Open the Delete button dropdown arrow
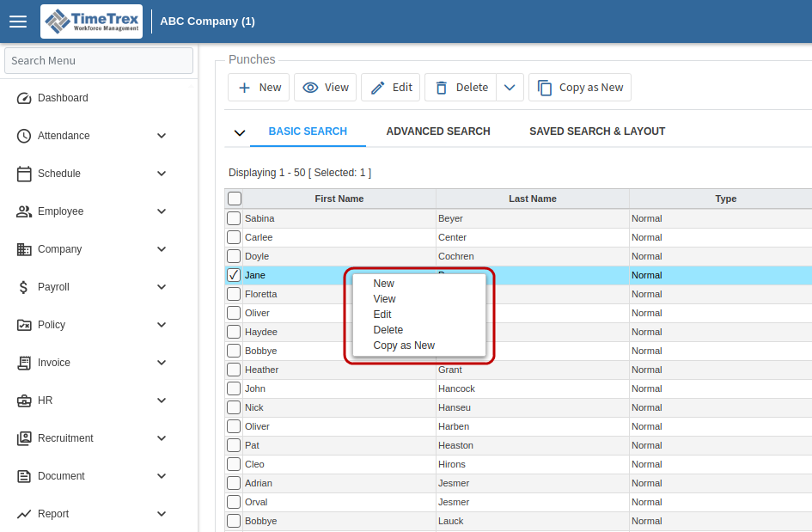Image resolution: width=812 pixels, height=532 pixels. click(x=510, y=88)
